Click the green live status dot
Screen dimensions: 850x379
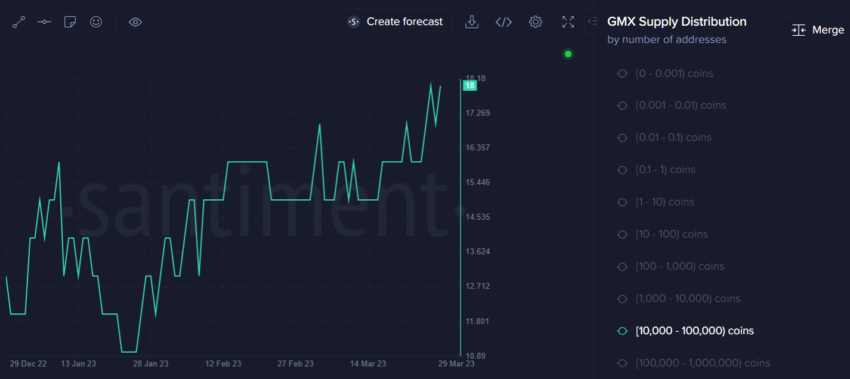568,54
